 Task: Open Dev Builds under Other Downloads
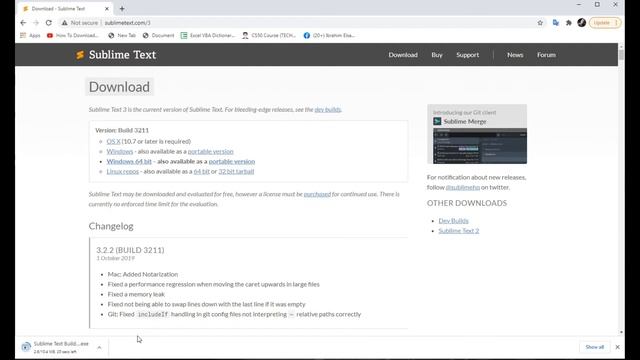tap(453, 221)
